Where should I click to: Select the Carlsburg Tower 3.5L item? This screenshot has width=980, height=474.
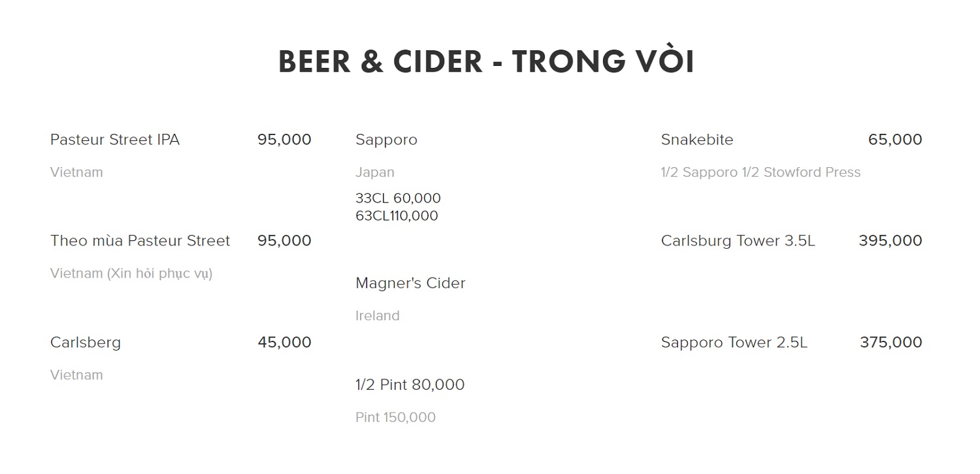coord(738,241)
